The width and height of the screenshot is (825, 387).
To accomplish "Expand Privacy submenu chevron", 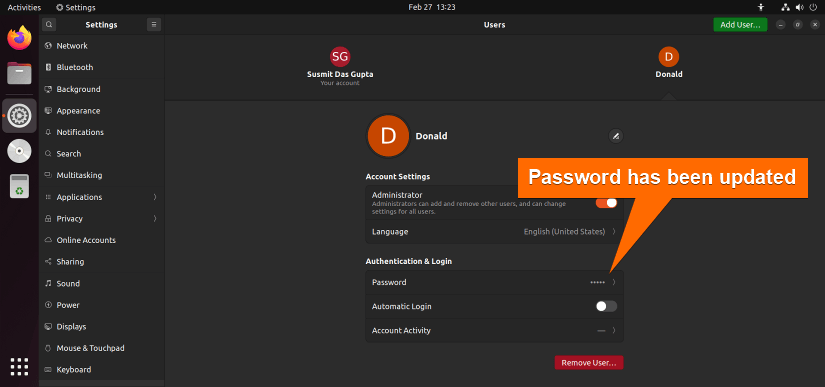I will pyautogui.click(x=155, y=219).
